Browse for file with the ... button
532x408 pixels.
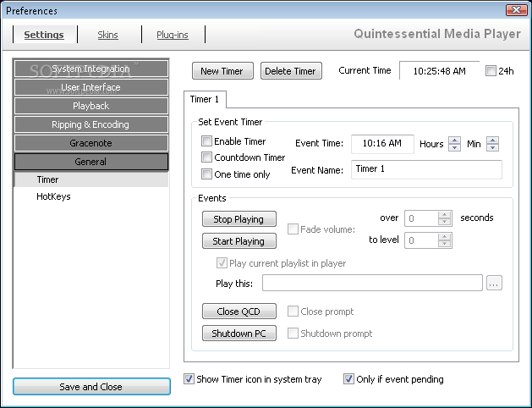coord(494,283)
